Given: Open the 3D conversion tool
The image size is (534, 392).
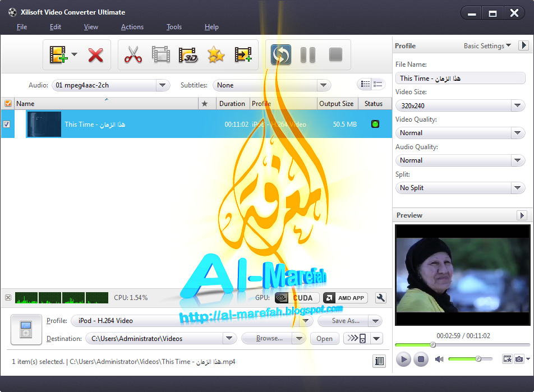Looking at the screenshot, I should 188,55.
